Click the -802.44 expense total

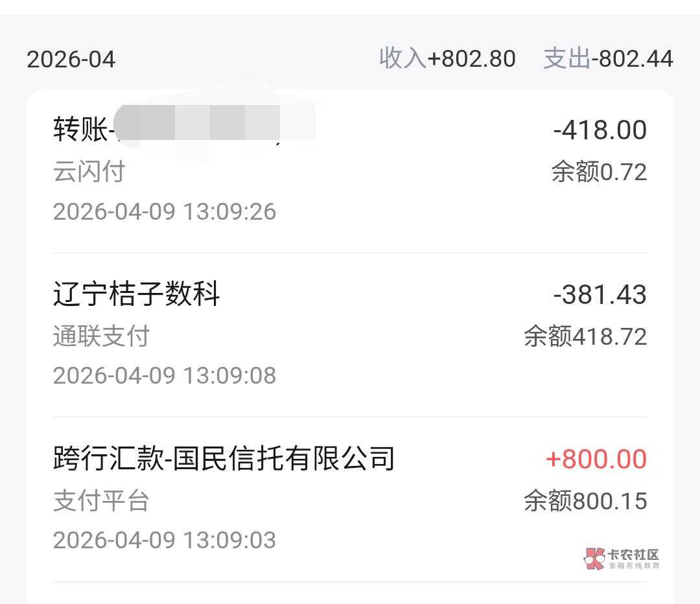pyautogui.click(x=633, y=59)
